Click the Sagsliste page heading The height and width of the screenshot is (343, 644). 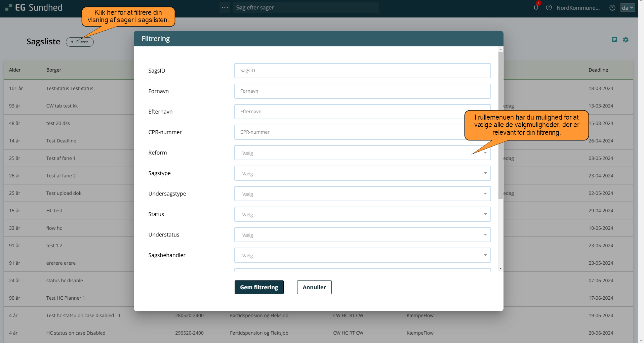(x=43, y=42)
